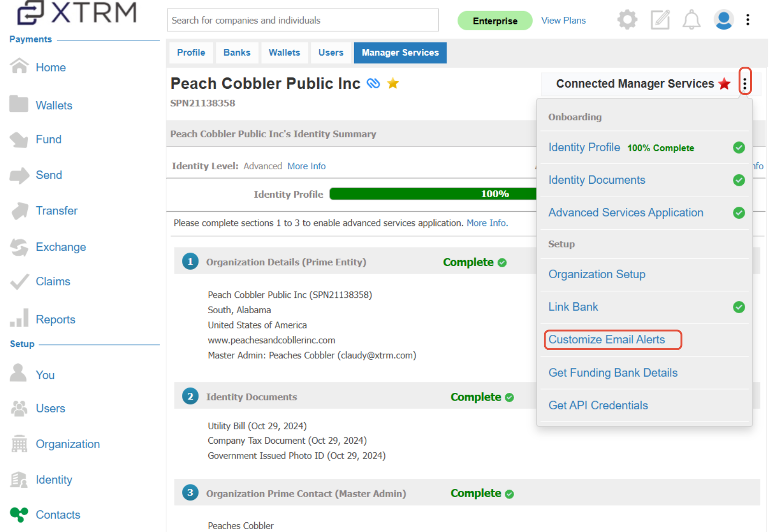Click the Users group icon
776x532 pixels.
19,408
